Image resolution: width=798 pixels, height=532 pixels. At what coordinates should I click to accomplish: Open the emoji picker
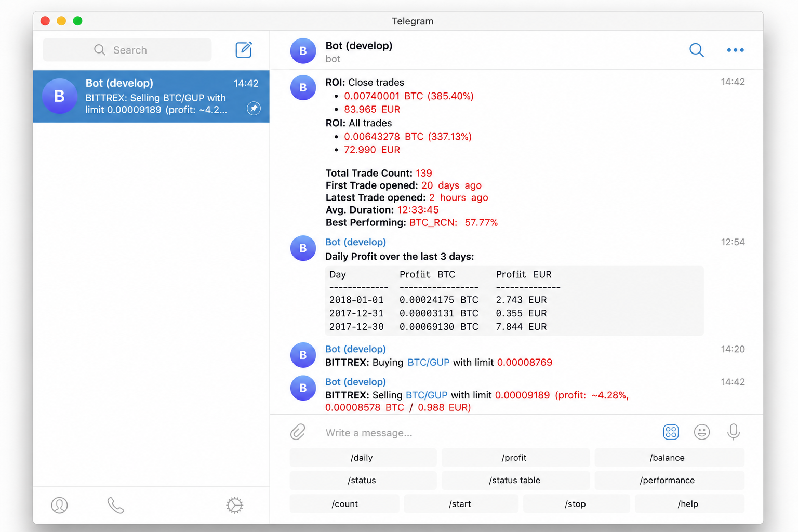coord(702,432)
